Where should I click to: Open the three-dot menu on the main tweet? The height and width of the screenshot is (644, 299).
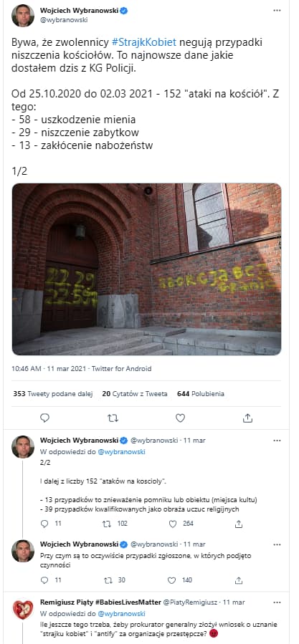click(x=277, y=11)
